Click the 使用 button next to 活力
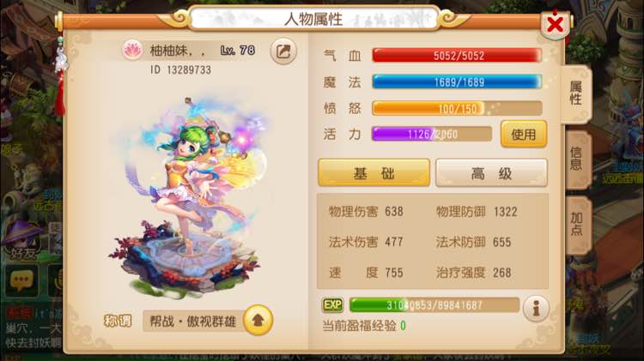The height and width of the screenshot is (361, 644). [524, 134]
